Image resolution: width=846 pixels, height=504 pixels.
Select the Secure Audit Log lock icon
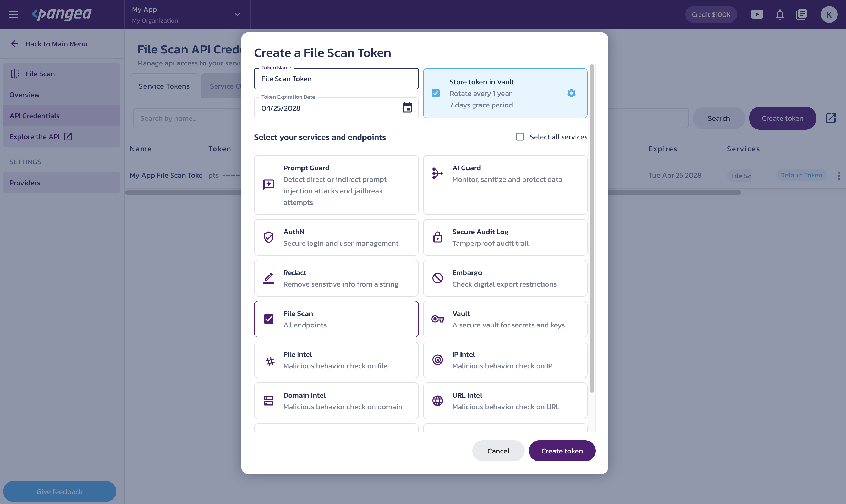point(437,237)
